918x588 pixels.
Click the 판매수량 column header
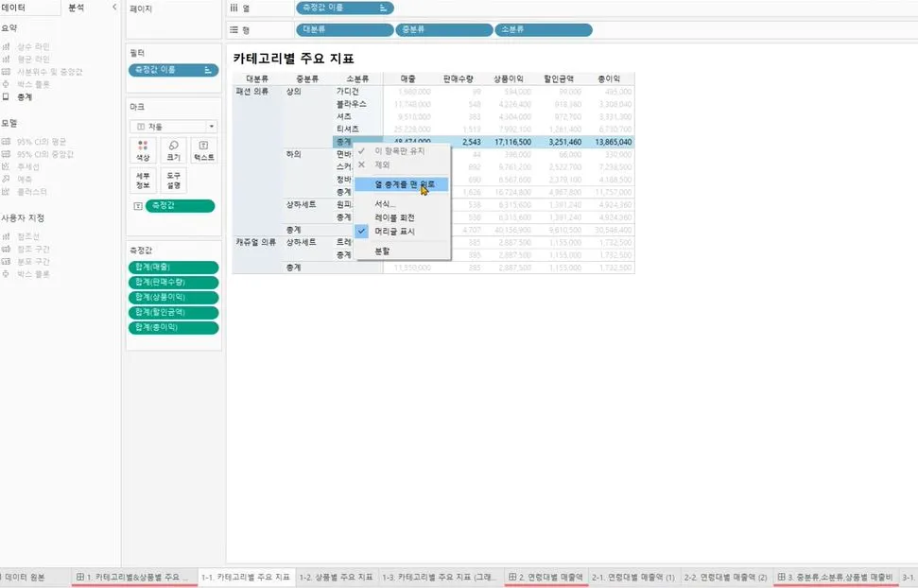(x=459, y=78)
